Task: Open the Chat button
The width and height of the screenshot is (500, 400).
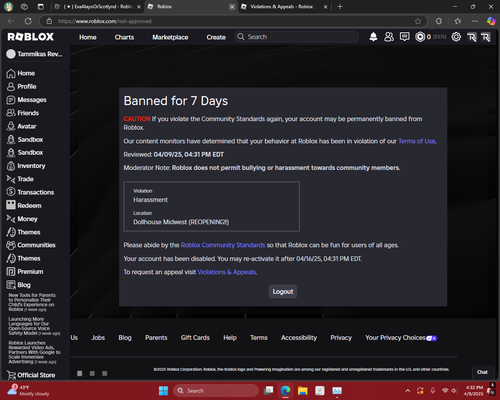Action: tap(482, 372)
